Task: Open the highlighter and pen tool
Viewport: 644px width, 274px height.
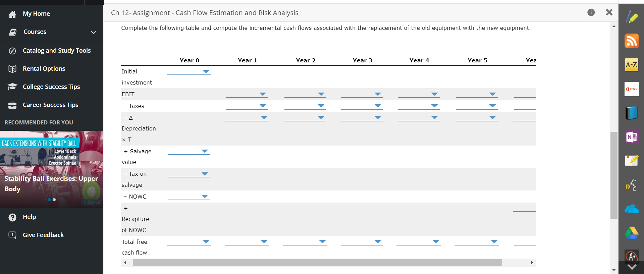Action: point(632,17)
